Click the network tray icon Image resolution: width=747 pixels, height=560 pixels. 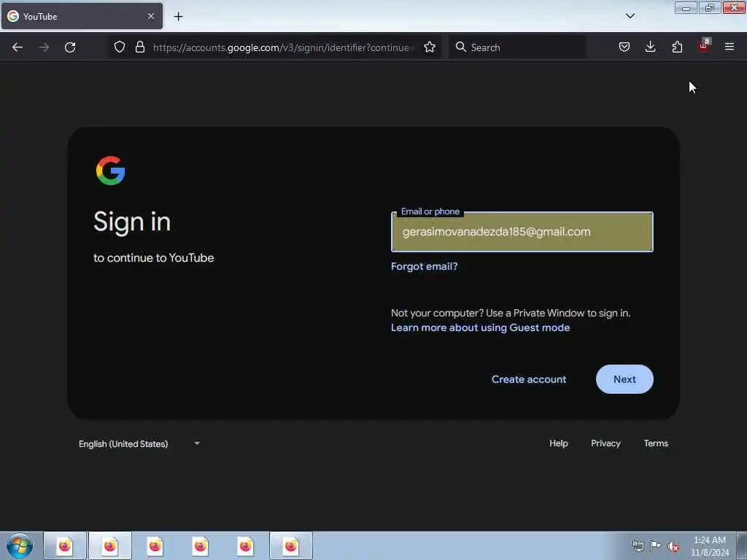[638, 546]
